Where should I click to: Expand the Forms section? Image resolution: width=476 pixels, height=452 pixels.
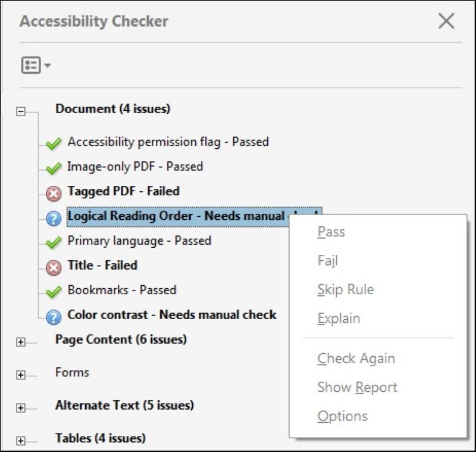click(x=22, y=375)
